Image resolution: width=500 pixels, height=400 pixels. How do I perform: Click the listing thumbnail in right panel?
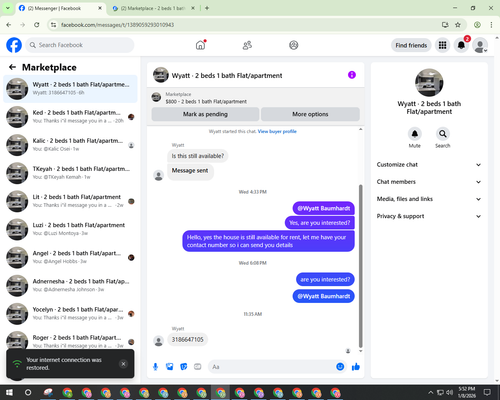pyautogui.click(x=429, y=83)
